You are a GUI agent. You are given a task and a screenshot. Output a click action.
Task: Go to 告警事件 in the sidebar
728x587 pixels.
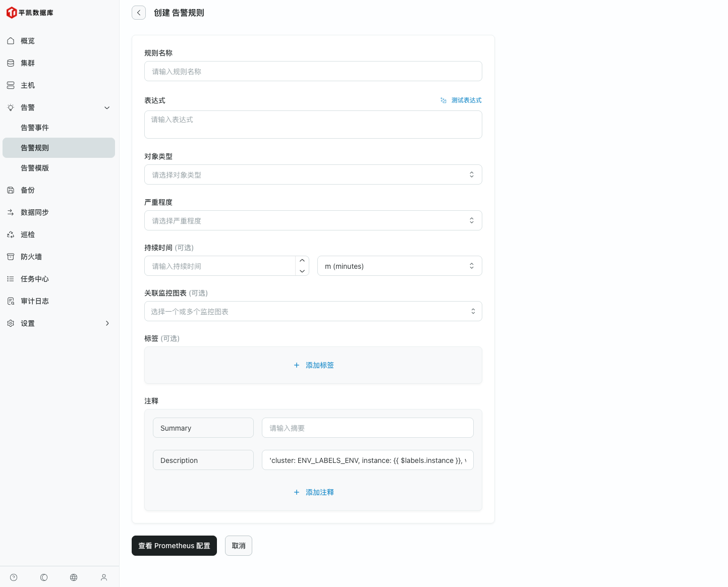(x=35, y=128)
